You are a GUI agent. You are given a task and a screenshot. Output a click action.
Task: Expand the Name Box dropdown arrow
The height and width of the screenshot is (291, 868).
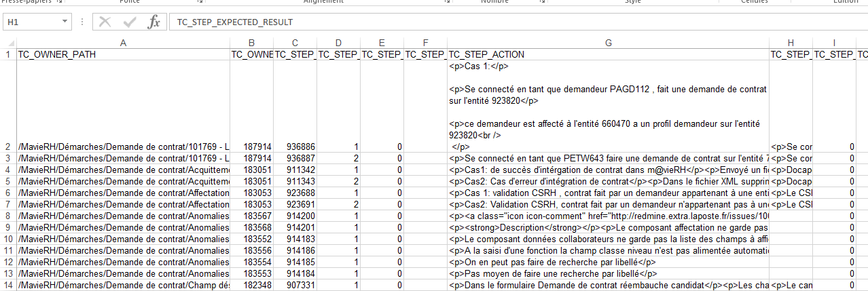tap(65, 22)
